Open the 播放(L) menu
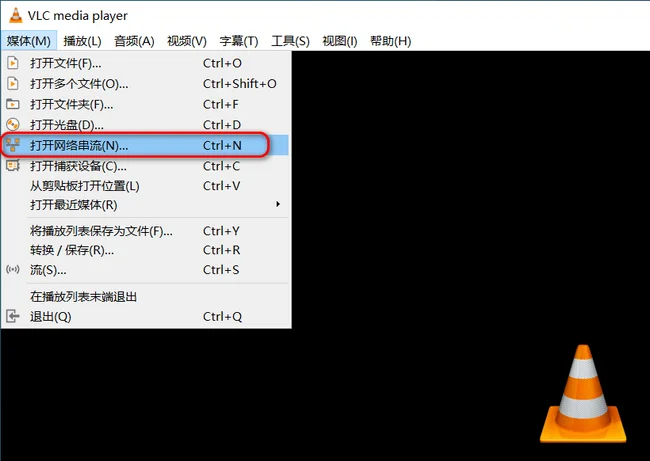Screen dimensions: 650x461 pyautogui.click(x=82, y=41)
